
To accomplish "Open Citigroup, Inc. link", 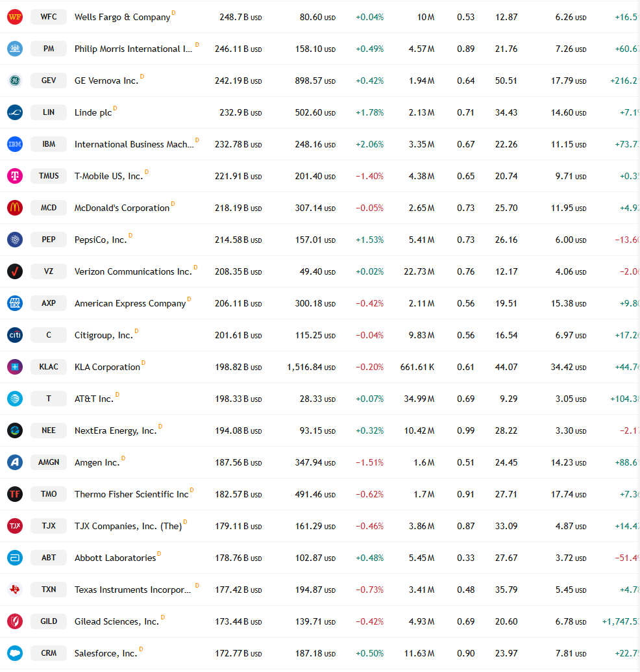I will pyautogui.click(x=104, y=335).
